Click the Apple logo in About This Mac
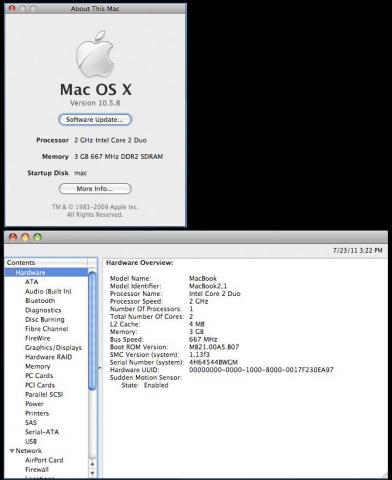Image resolution: width=392 pixels, height=480 pixels. point(95,53)
